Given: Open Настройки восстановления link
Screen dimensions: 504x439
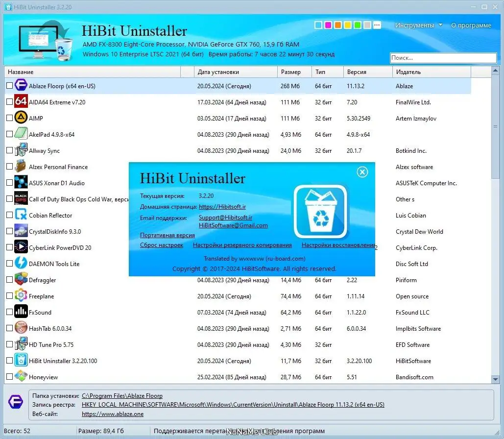Looking at the screenshot, I should pos(338,245).
